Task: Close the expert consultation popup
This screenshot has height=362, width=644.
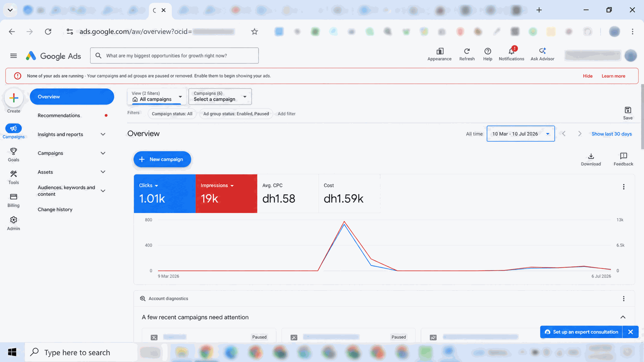Action: click(x=631, y=332)
